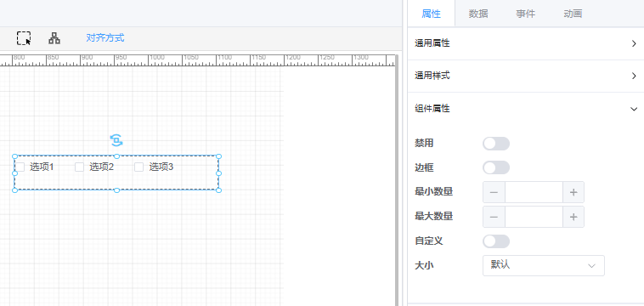Click the 最小数量 input field

(534, 192)
